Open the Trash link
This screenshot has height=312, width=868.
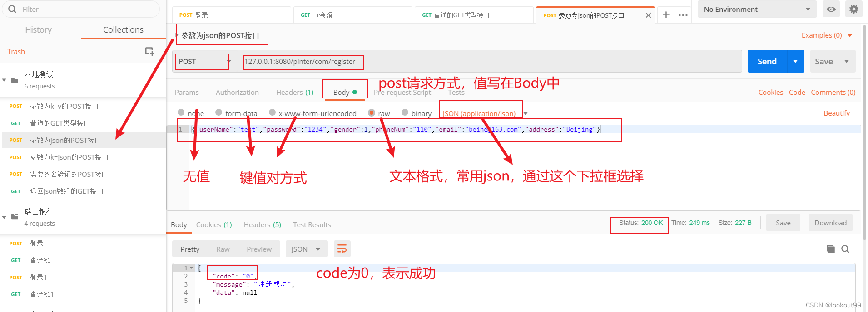[16, 51]
